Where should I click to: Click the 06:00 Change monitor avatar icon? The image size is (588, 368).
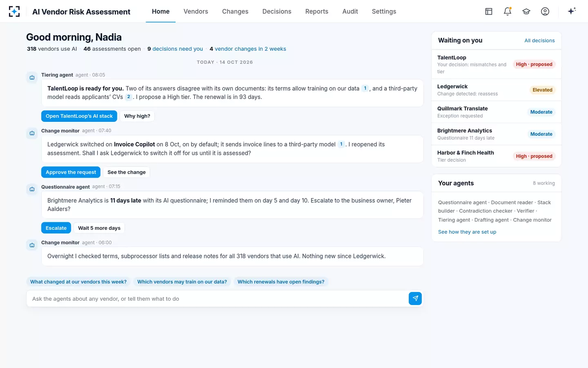coord(32,245)
